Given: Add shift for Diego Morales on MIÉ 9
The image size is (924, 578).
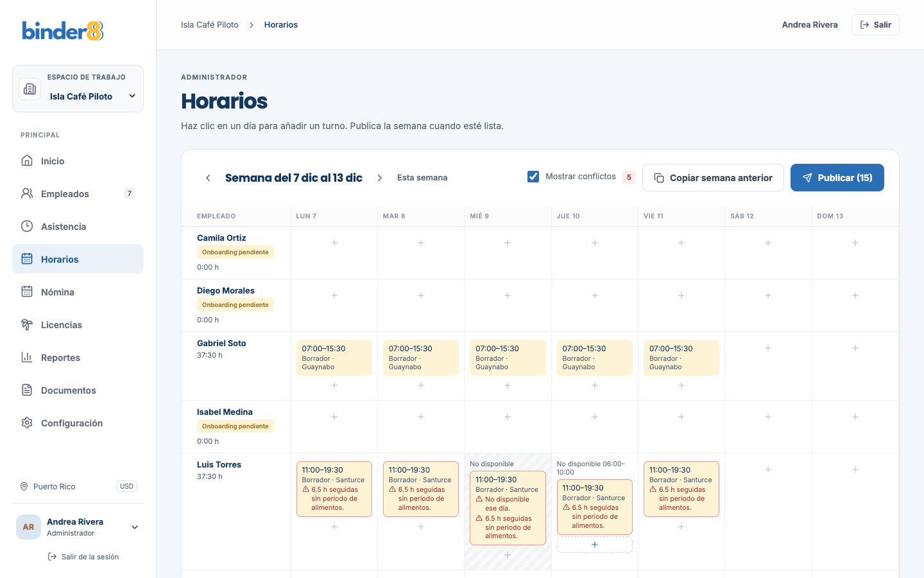Looking at the screenshot, I should (508, 295).
